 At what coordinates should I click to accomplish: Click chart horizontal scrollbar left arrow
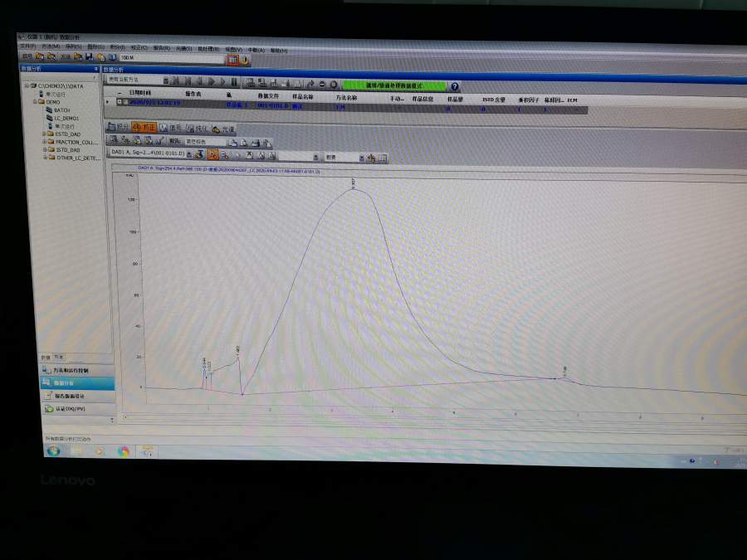coord(125,416)
